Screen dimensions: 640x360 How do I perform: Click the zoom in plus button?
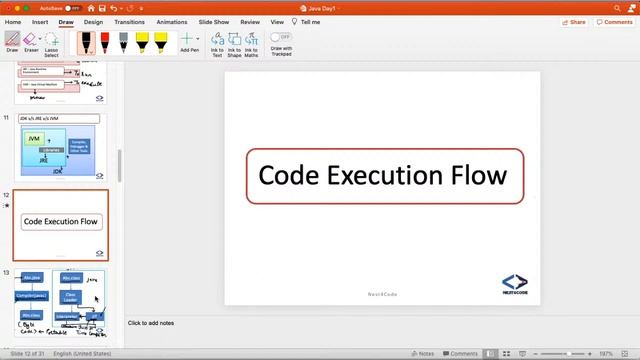pyautogui.click(x=590, y=354)
